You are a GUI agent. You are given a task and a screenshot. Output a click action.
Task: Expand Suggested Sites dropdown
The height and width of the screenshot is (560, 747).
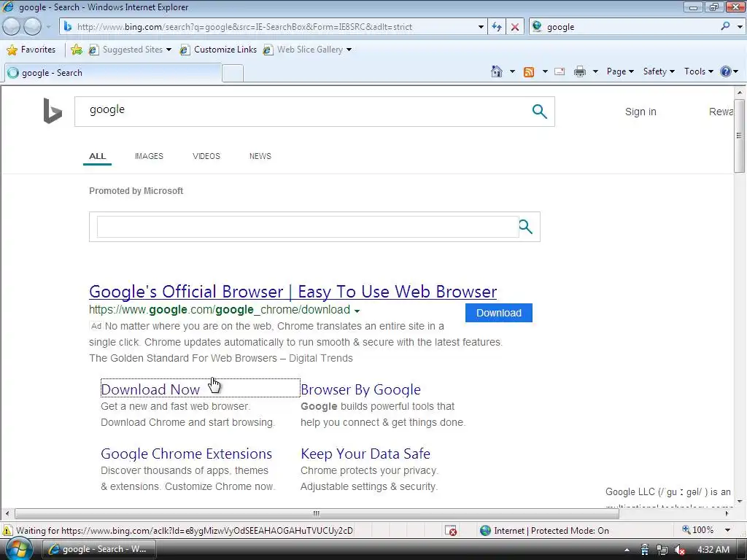coord(169,50)
